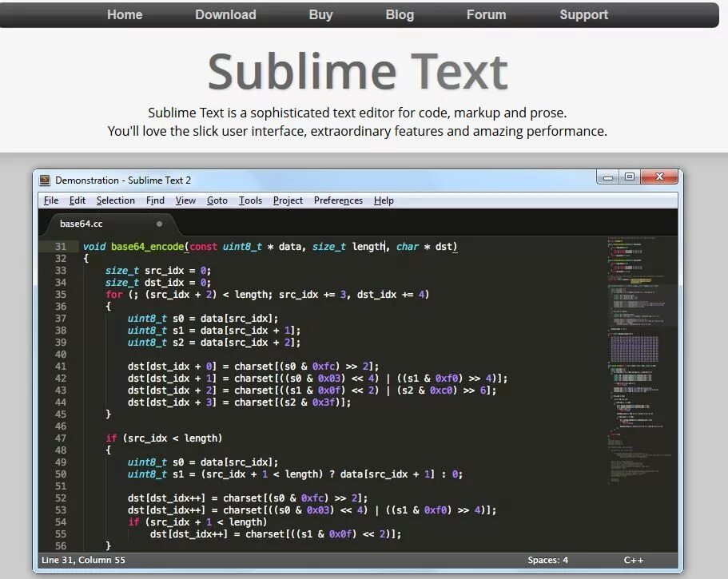Click the 'Sublime Text' page heading

(x=358, y=71)
